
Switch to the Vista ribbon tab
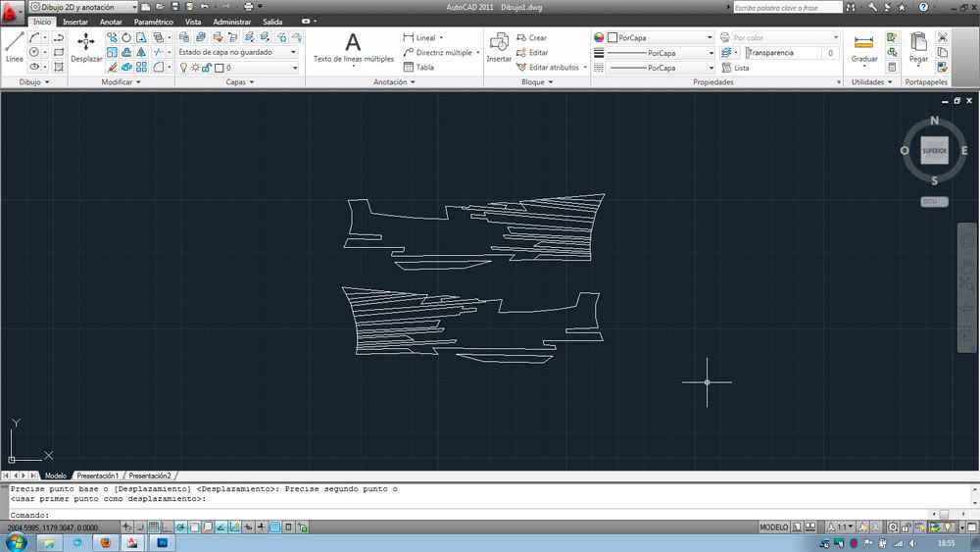[x=192, y=22]
